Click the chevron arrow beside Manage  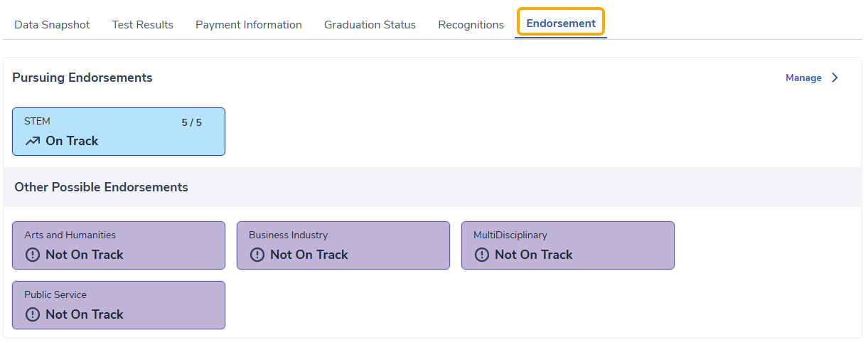(x=835, y=78)
